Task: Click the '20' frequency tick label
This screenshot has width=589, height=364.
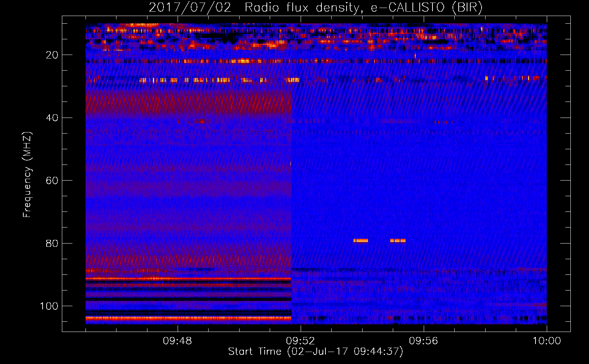Action: pyautogui.click(x=52, y=55)
